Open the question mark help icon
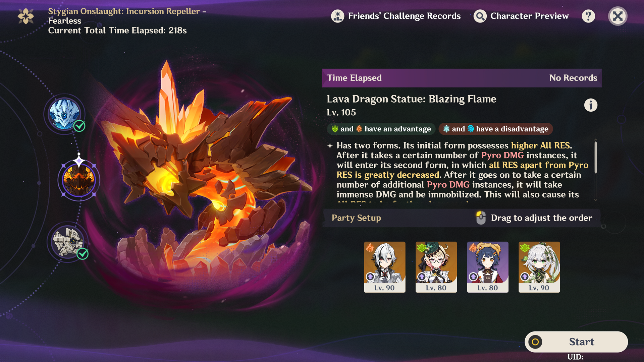Screen dimensions: 644x362 [588, 16]
